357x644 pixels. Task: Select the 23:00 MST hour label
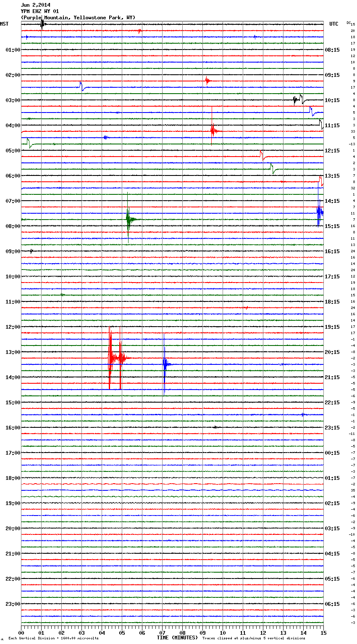coord(13,604)
